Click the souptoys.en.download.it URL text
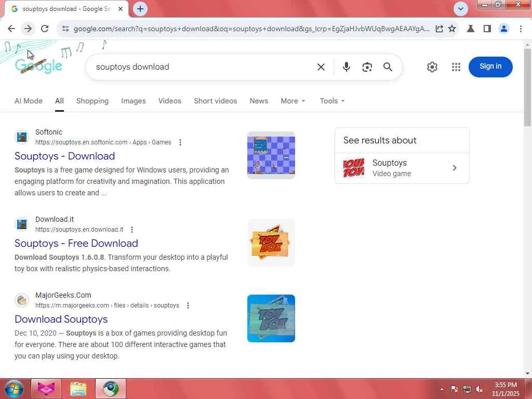Image resolution: width=532 pixels, height=399 pixels. coord(79,230)
